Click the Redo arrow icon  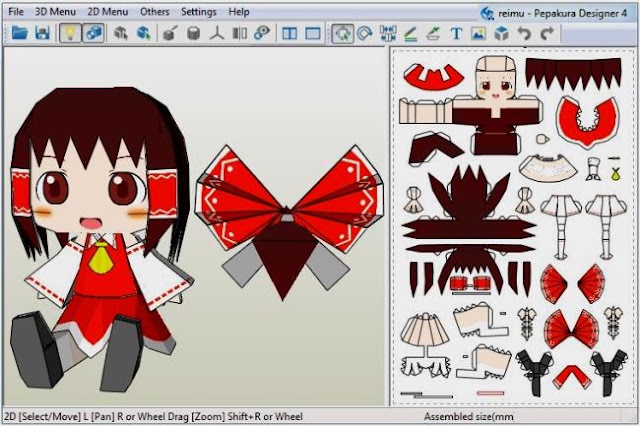(547, 33)
